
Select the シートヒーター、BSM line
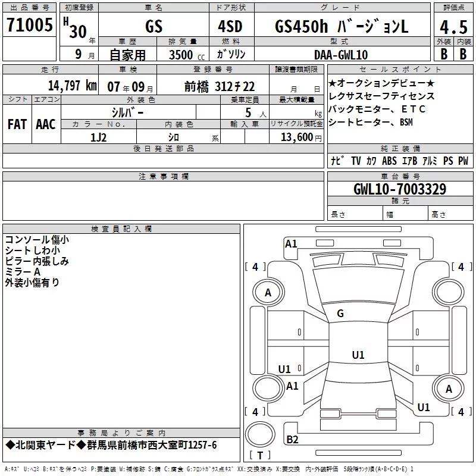(x=371, y=122)
